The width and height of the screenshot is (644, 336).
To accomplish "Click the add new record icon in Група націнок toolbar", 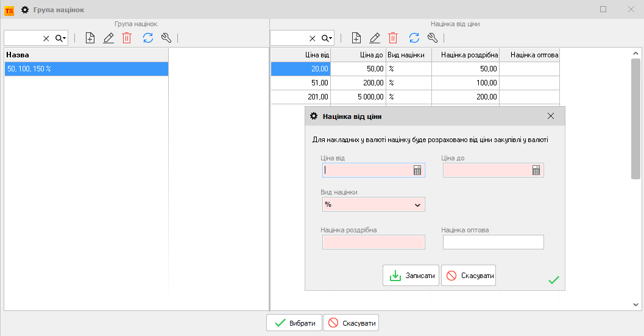I will (x=90, y=38).
